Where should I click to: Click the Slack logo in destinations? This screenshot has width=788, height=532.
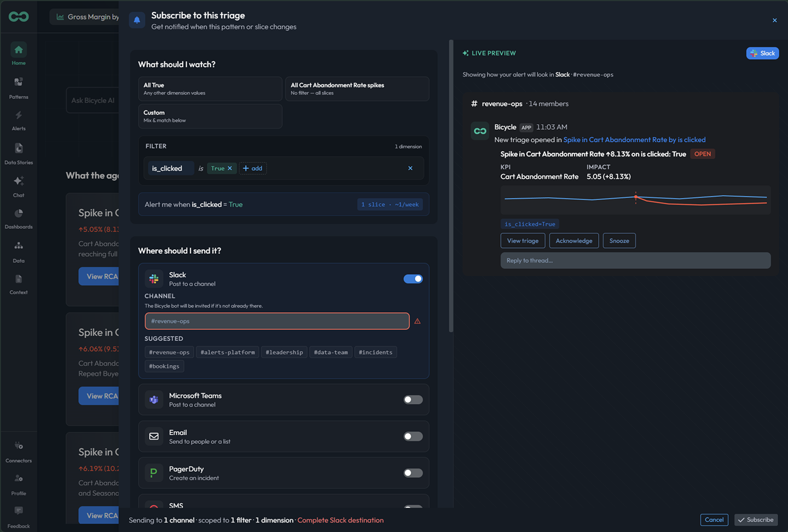coord(154,279)
